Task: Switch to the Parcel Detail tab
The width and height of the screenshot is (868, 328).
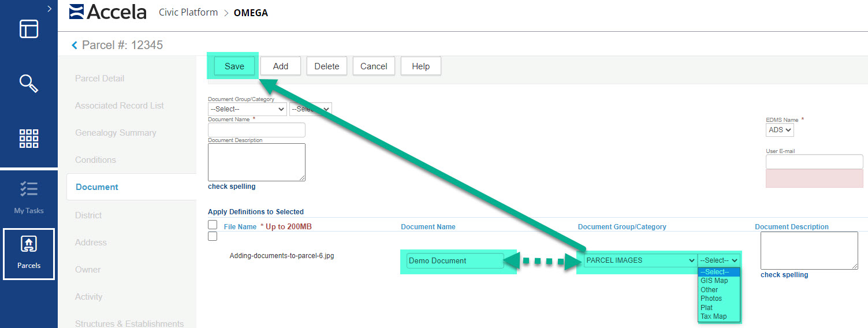Action: tap(99, 79)
